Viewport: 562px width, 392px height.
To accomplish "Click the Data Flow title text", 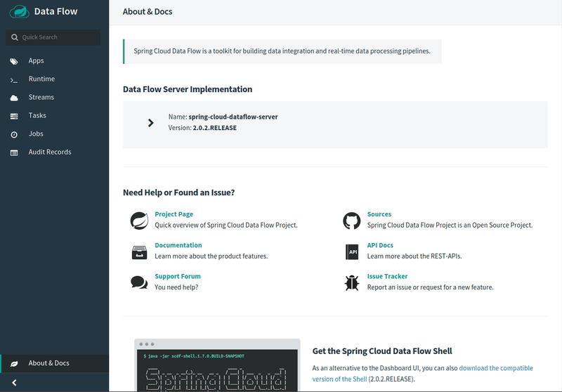I will pos(56,11).
